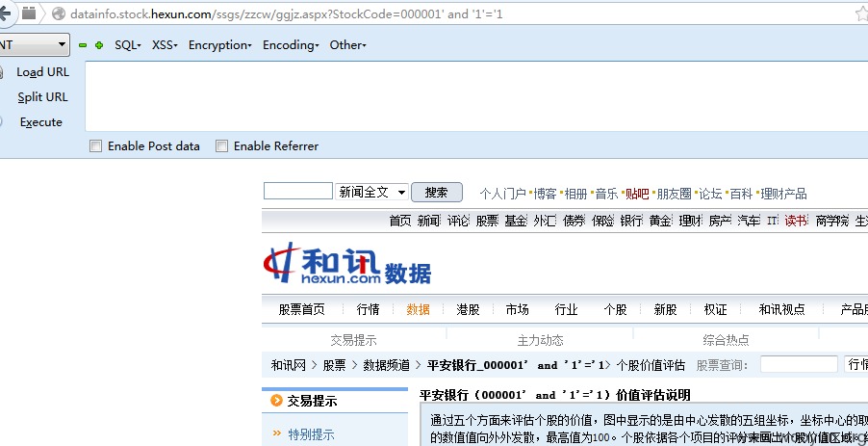This screenshot has height=446, width=868.
Task: Open the 新闻全文 search type dropdown
Action: pos(371,193)
